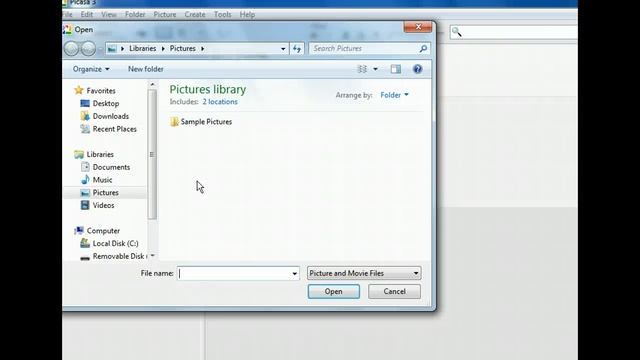This screenshot has height=360, width=640.
Task: Open help with the question mark icon
Action: [x=417, y=69]
